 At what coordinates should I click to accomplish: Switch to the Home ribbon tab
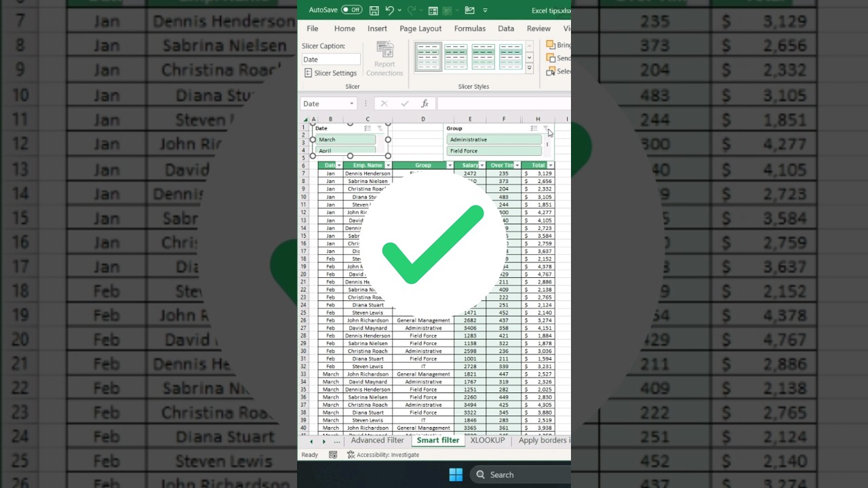[x=344, y=28]
